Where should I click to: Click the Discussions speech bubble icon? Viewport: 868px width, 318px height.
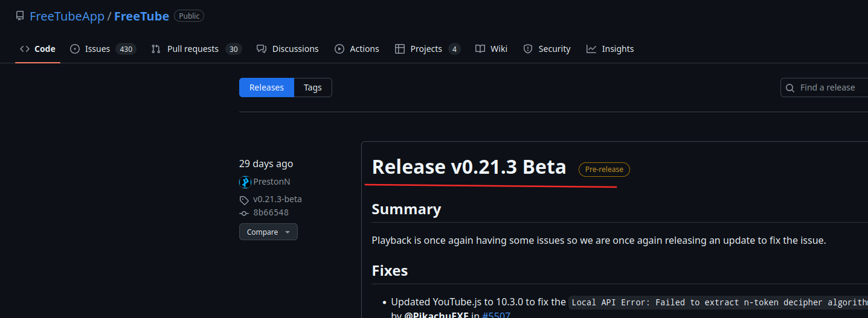[x=261, y=49]
